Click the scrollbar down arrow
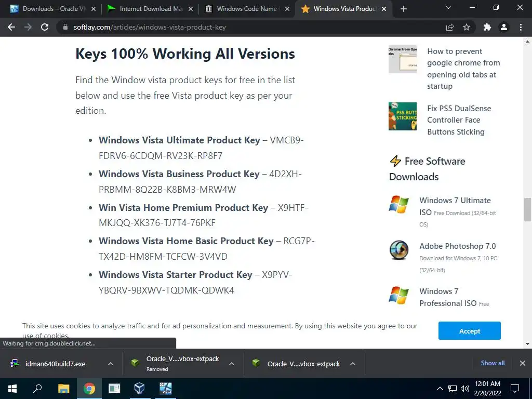This screenshot has width=532, height=399. [x=527, y=344]
